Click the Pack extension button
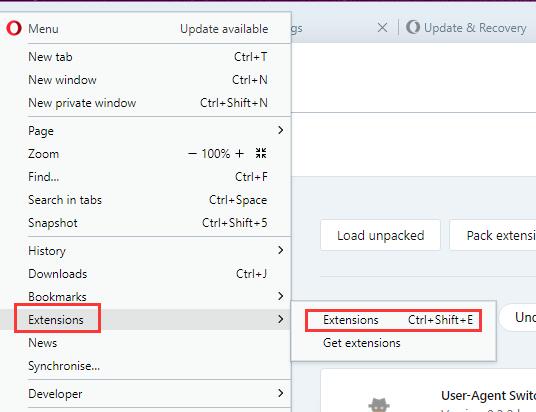Image resolution: width=536 pixels, height=412 pixels. tap(493, 236)
